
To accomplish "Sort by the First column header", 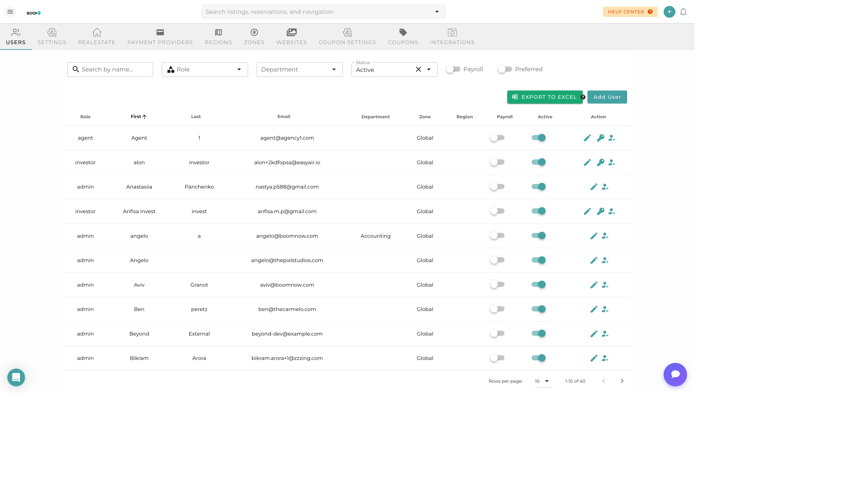I will point(138,116).
